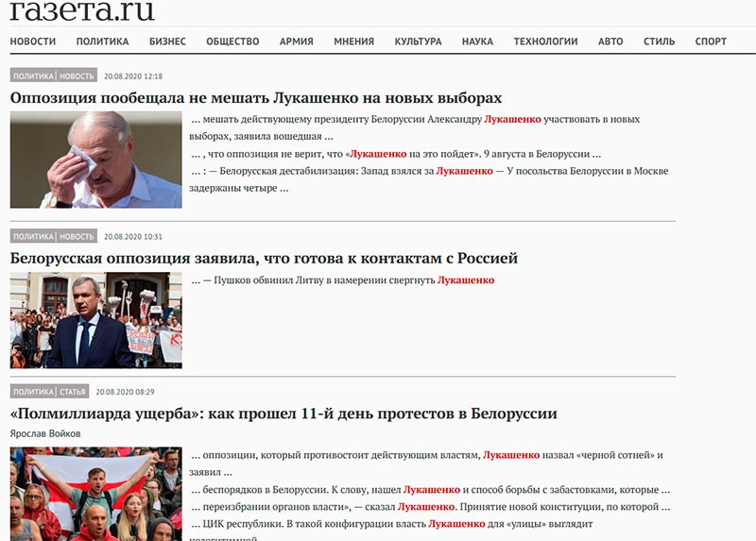
Task: Click ПОЛИТИКА | НОВОСТЬ tag dated 10:31
Action: point(54,236)
